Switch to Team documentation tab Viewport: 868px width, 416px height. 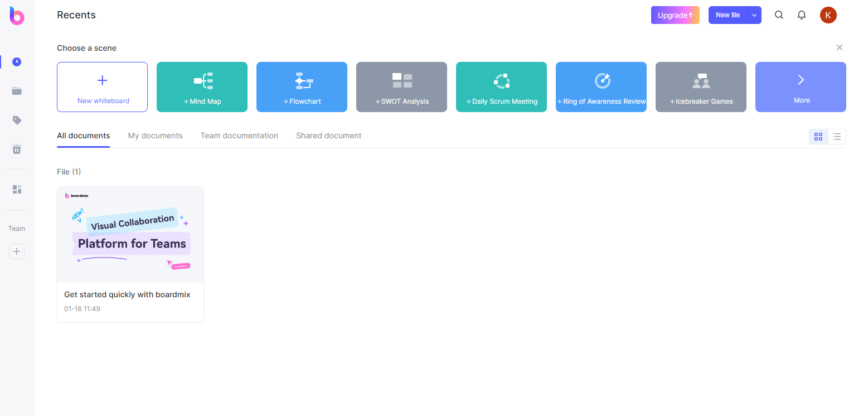(239, 136)
